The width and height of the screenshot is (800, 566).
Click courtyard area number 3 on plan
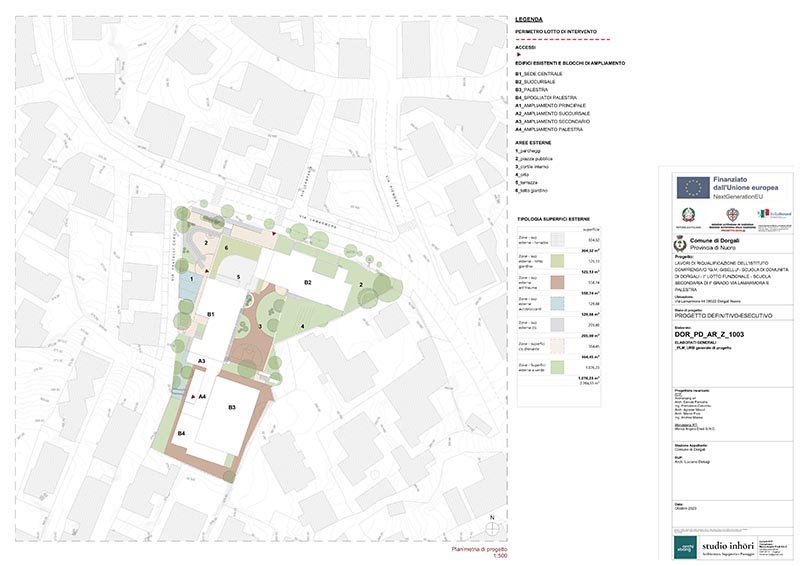(259, 326)
